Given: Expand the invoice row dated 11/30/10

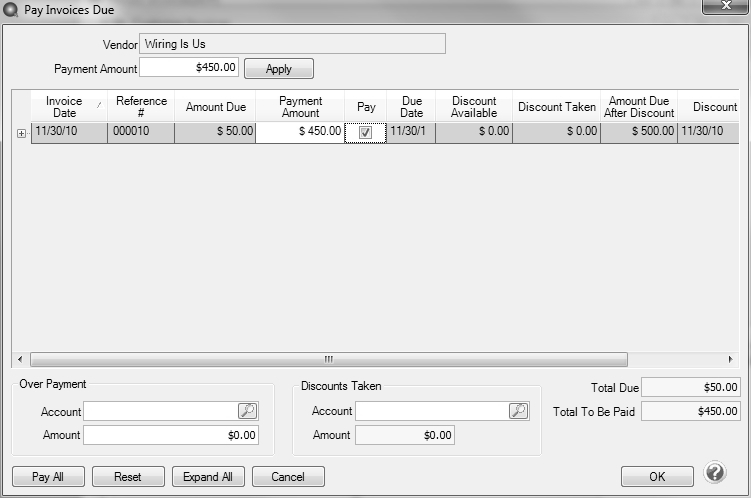Looking at the screenshot, I should (x=22, y=133).
